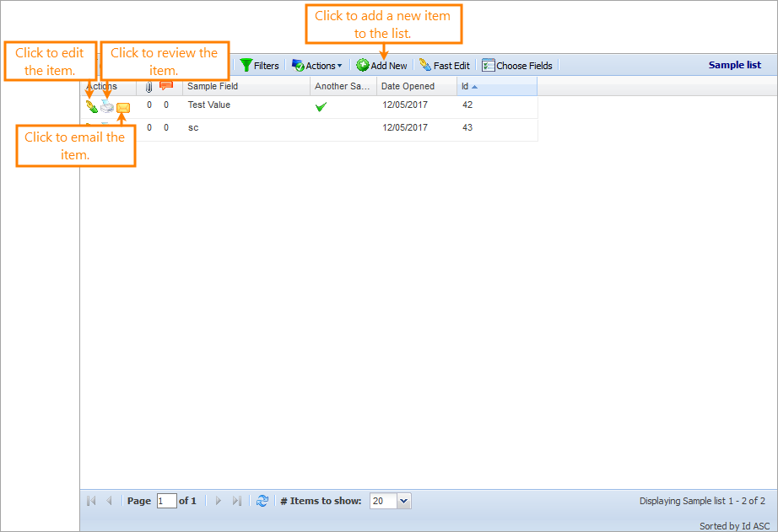Click Add New to create an item
Screen dimensions: 778x532
(381, 66)
